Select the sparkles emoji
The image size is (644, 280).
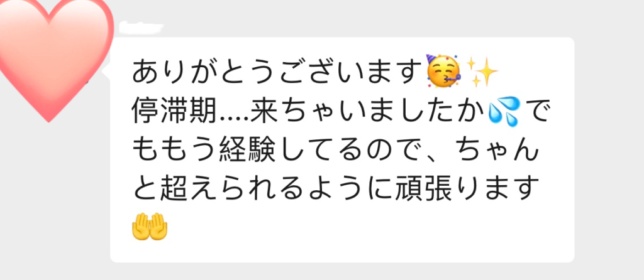point(482,72)
